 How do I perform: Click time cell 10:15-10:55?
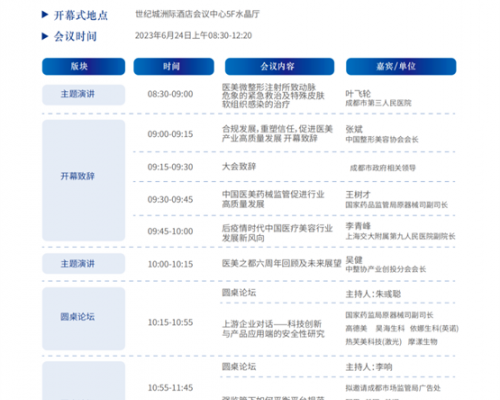tap(170, 322)
